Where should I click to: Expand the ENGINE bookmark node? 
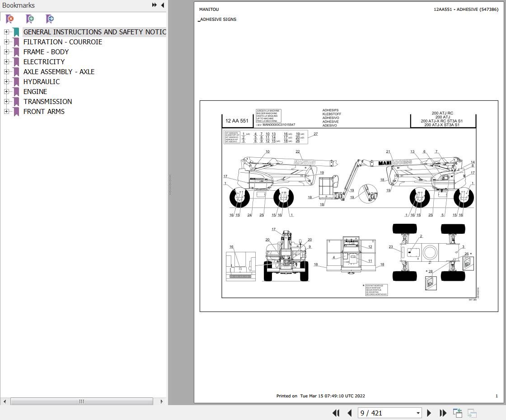click(x=6, y=91)
